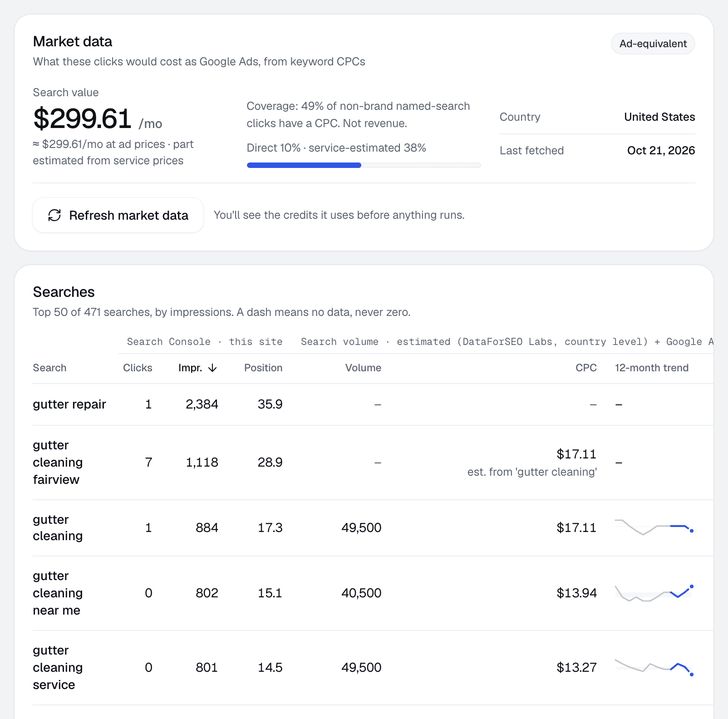Click the $299.61 search value figure
This screenshot has height=719, width=728.
82,118
